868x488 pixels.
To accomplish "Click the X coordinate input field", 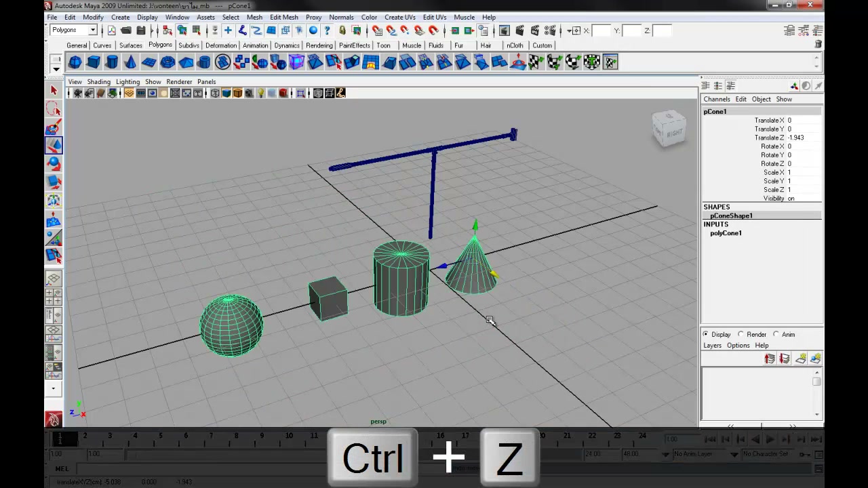I will [602, 30].
